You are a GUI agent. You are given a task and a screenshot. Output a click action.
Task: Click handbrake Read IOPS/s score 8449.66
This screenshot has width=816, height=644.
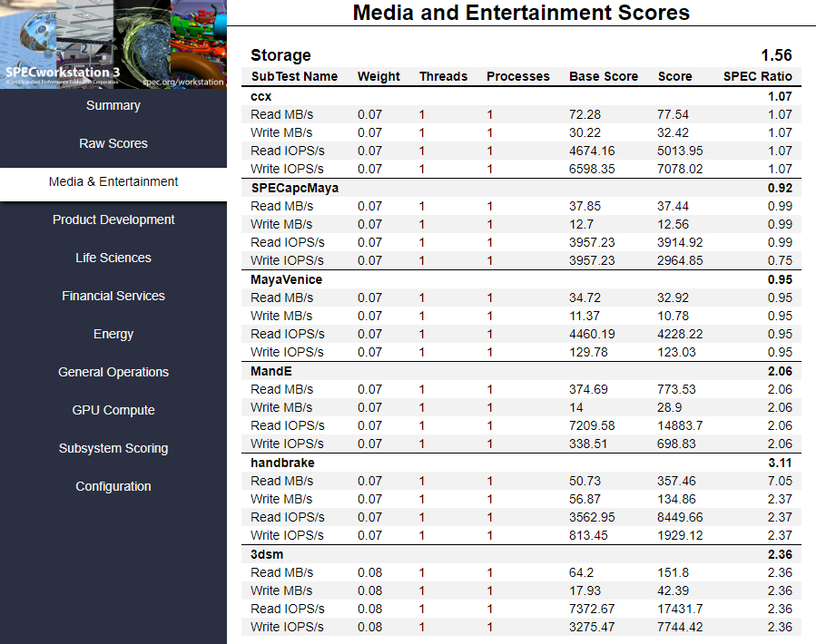tap(680, 517)
